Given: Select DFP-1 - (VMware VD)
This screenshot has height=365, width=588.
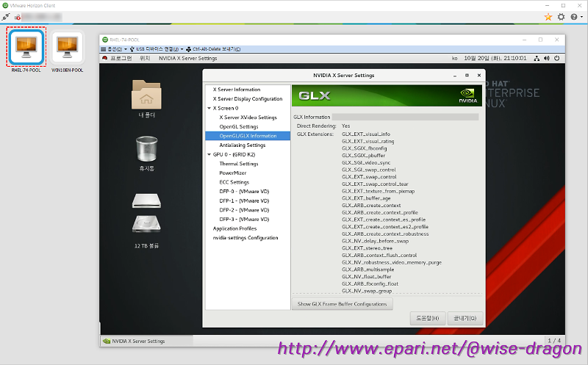Looking at the screenshot, I should [x=244, y=201].
